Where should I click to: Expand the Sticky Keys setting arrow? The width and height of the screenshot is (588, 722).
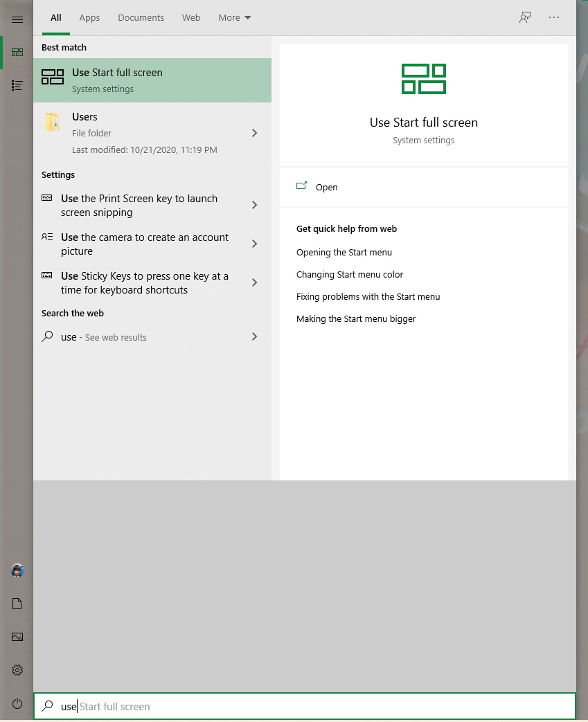(x=254, y=282)
